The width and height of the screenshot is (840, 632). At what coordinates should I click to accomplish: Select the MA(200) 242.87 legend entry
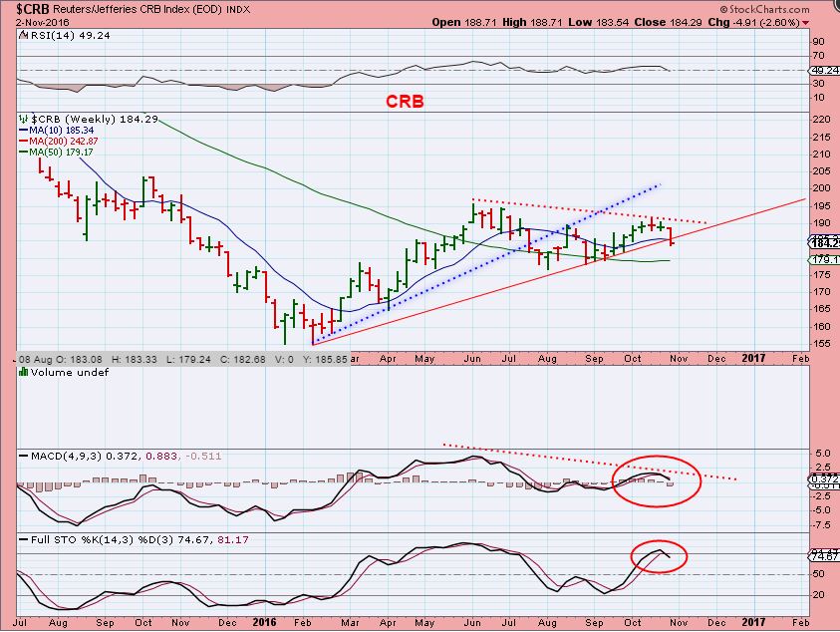coord(59,141)
